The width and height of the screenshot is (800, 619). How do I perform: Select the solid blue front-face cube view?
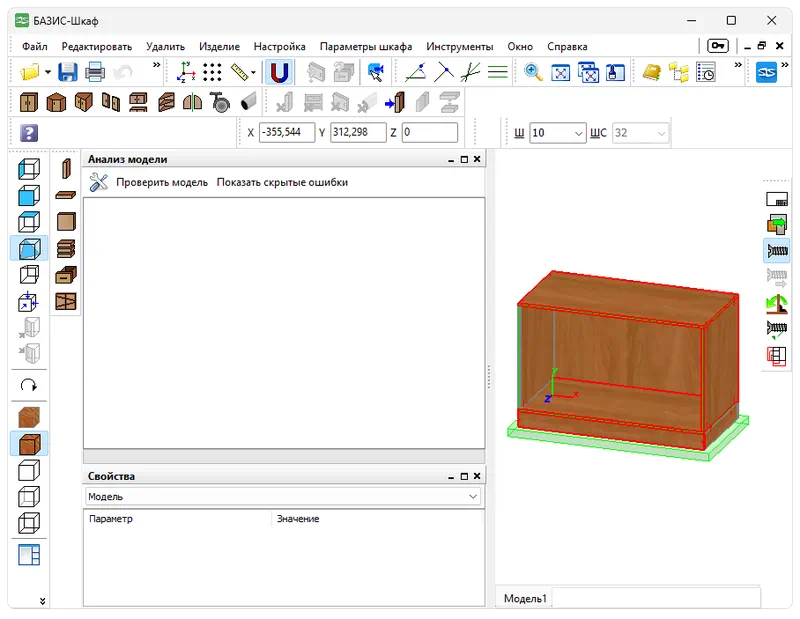point(29,195)
